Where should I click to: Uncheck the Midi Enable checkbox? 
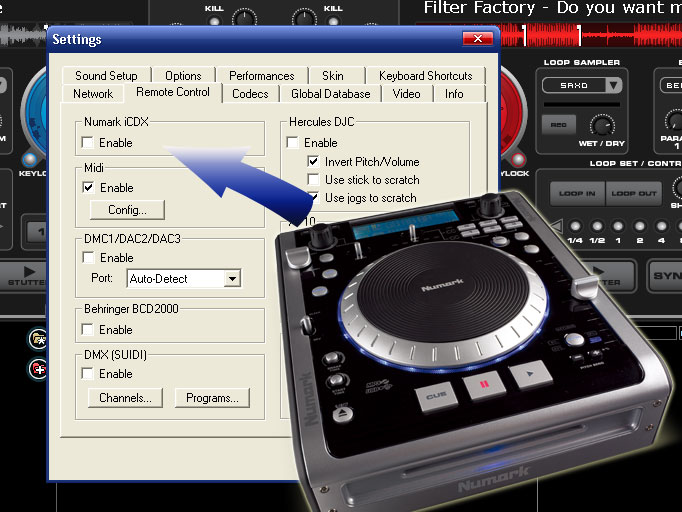pos(88,187)
